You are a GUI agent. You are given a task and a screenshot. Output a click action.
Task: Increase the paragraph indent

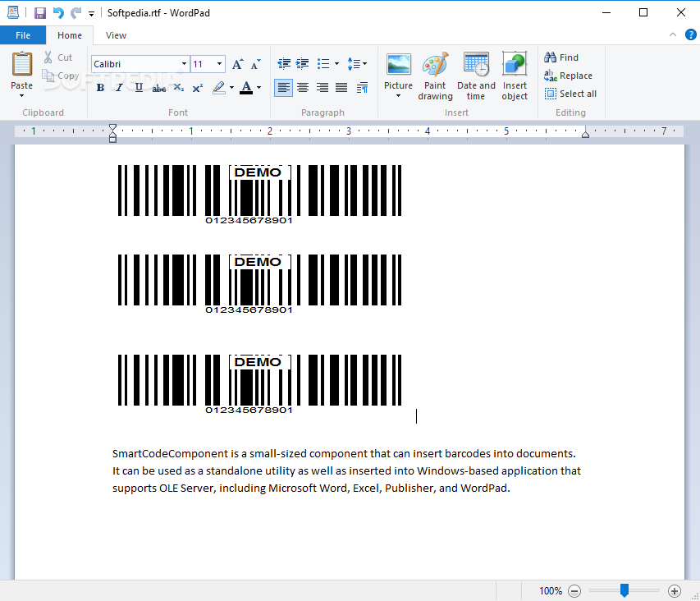(302, 64)
